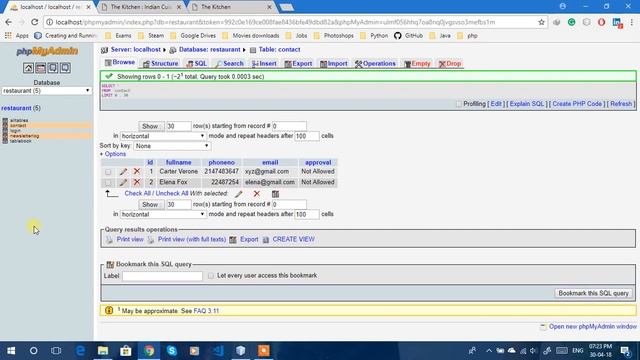
Task: Click the Refresh link
Action: point(621,104)
